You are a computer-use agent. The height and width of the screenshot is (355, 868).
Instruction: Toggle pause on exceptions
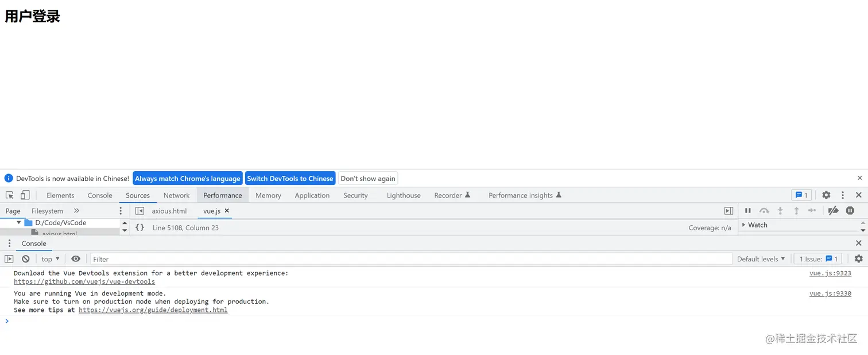[850, 211]
